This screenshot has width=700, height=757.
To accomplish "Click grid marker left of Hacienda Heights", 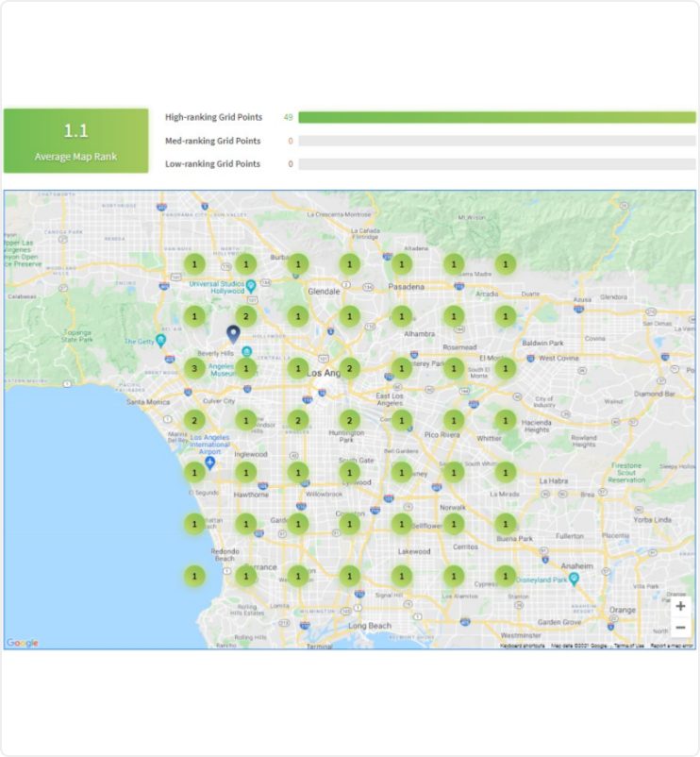I will [506, 420].
